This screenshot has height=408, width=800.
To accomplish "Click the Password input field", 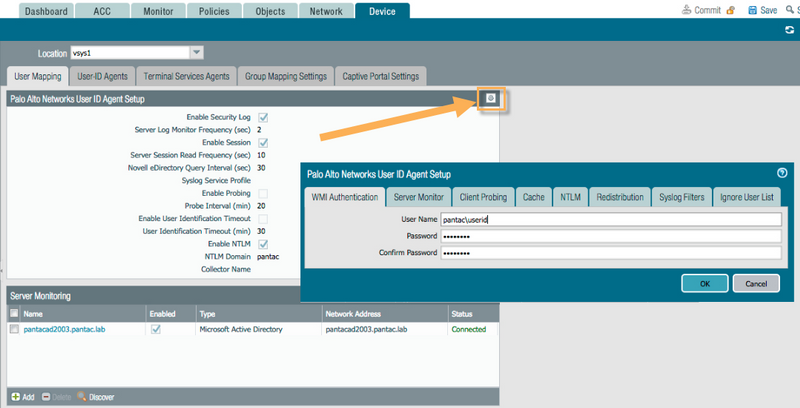I will click(611, 236).
